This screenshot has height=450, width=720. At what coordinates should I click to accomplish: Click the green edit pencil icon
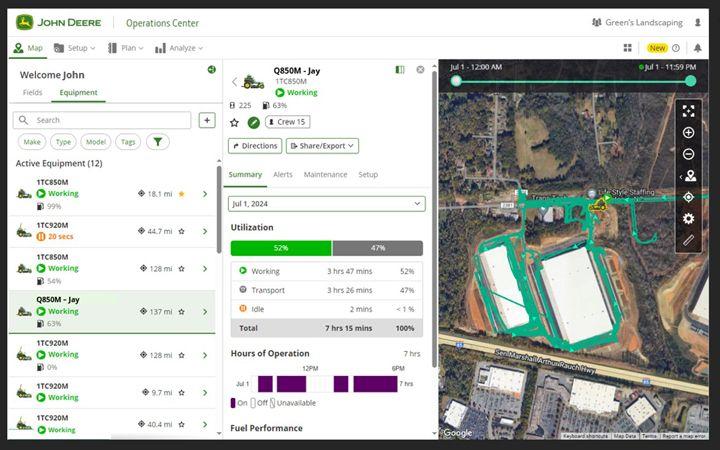click(253, 123)
